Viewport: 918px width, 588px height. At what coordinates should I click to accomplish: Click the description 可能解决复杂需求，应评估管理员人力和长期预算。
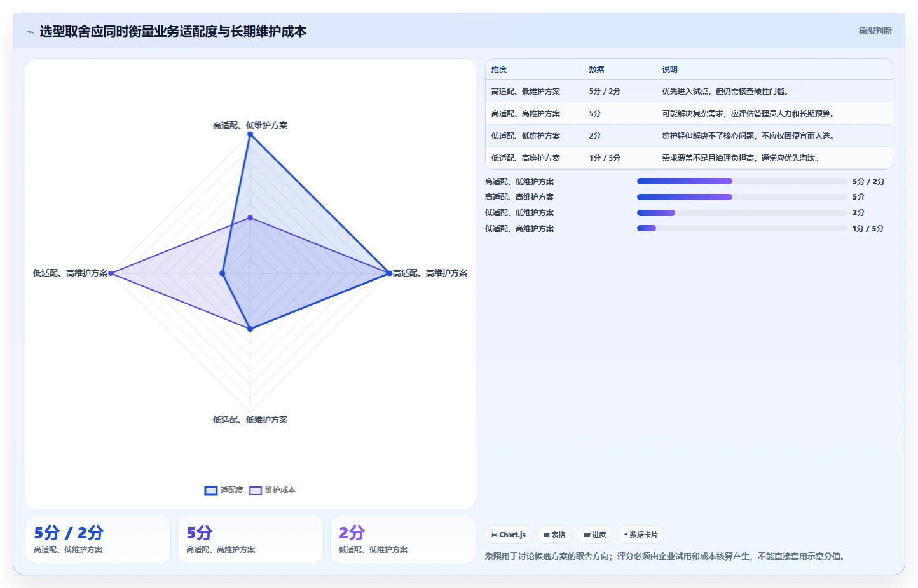(750, 114)
